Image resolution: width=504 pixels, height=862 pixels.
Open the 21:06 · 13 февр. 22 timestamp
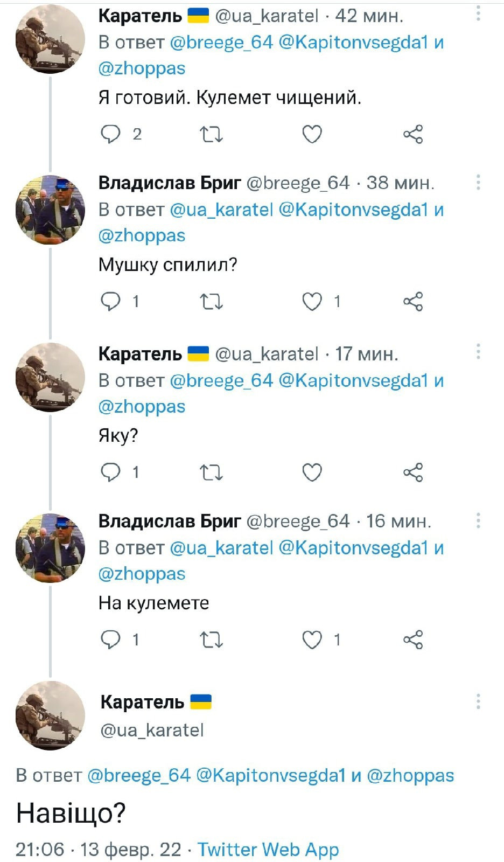click(98, 849)
